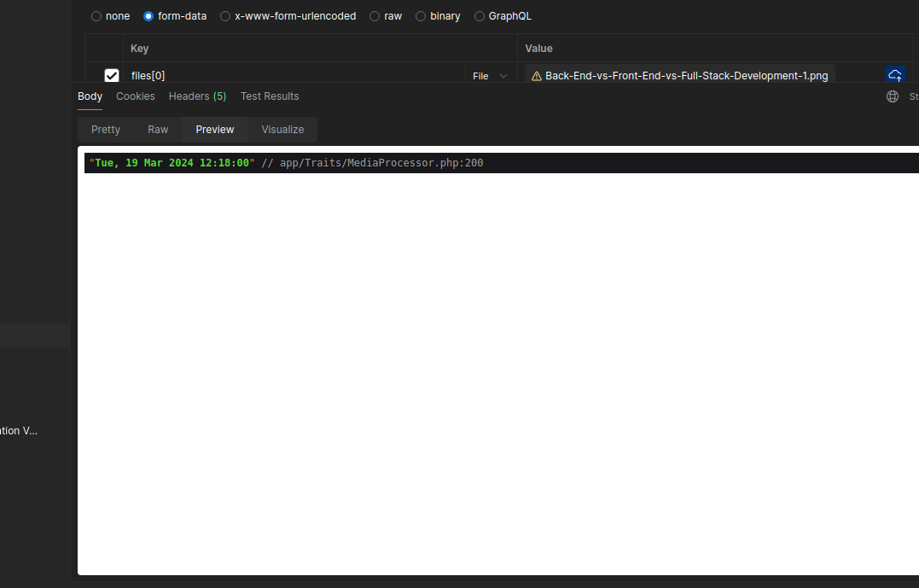Open the Visualize response view
The width and height of the screenshot is (919, 588).
(x=282, y=130)
